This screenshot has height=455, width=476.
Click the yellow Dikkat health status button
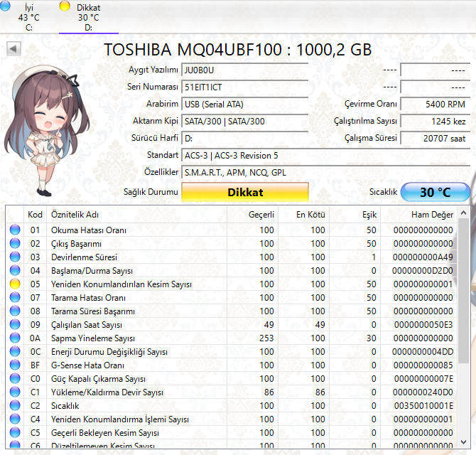click(245, 192)
